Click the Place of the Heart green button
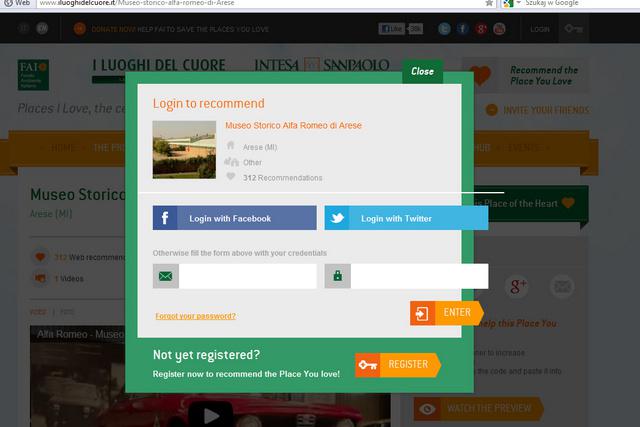The image size is (640, 427). (531, 204)
